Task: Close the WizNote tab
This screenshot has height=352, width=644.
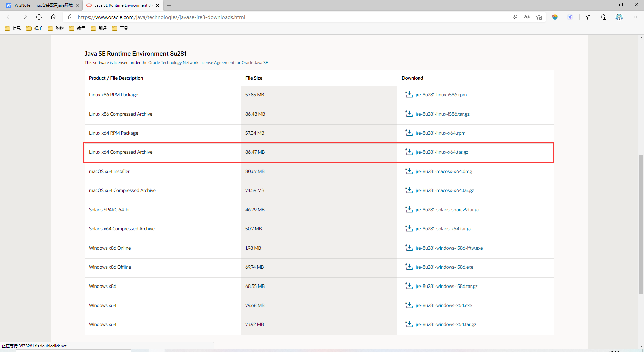Action: click(x=77, y=5)
